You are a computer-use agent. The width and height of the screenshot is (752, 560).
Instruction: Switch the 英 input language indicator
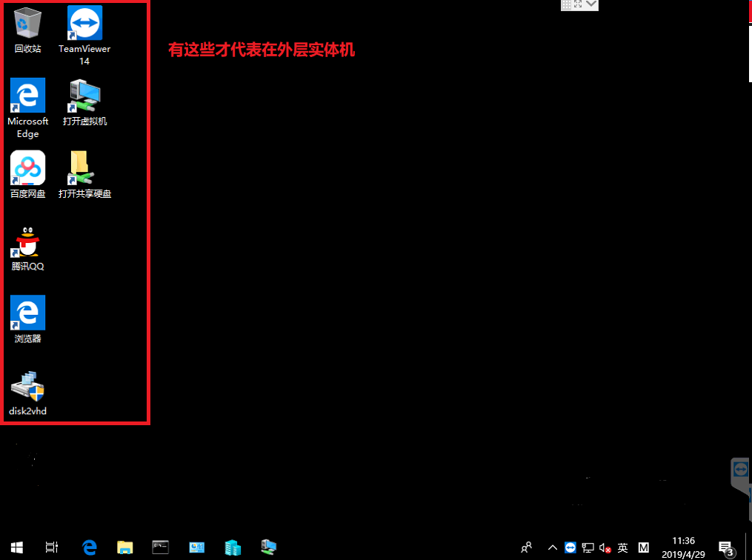coord(622,547)
